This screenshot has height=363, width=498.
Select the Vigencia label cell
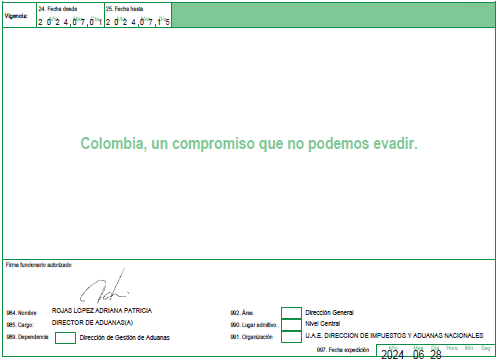coord(19,15)
